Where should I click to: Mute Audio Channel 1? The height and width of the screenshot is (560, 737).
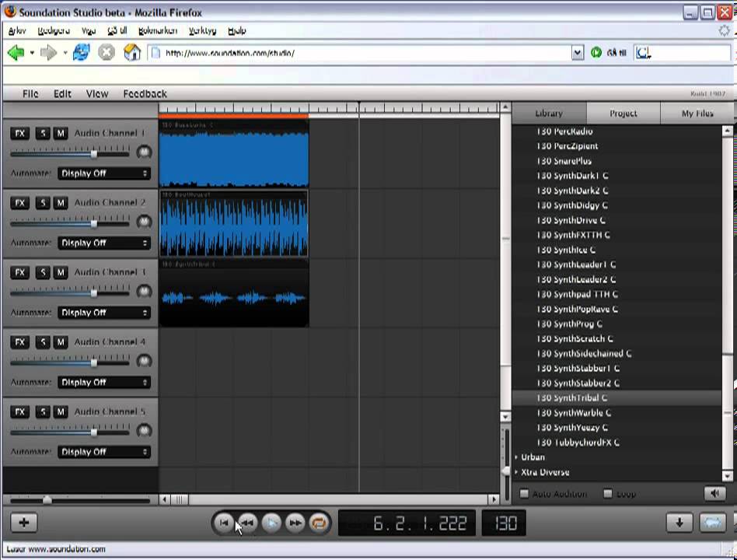60,134
